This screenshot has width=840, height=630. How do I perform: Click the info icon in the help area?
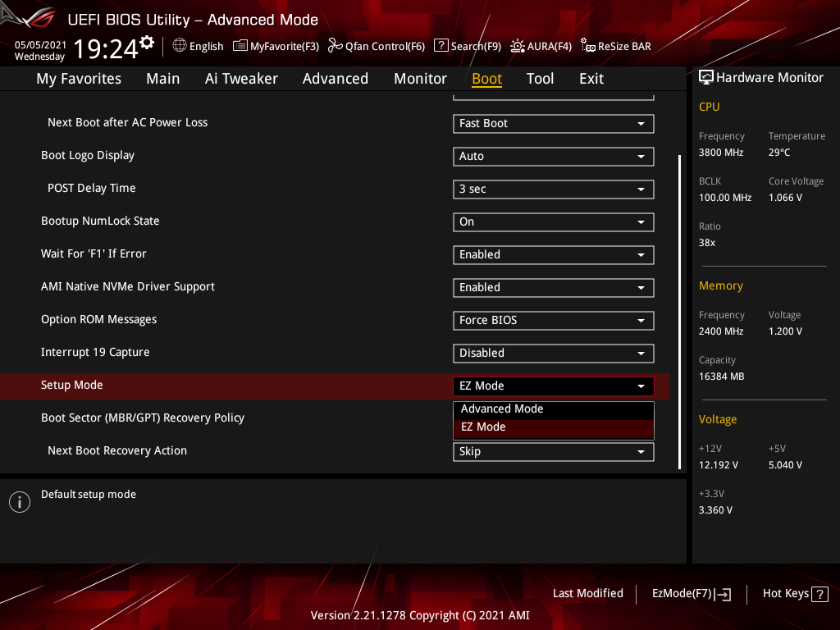[x=20, y=502]
